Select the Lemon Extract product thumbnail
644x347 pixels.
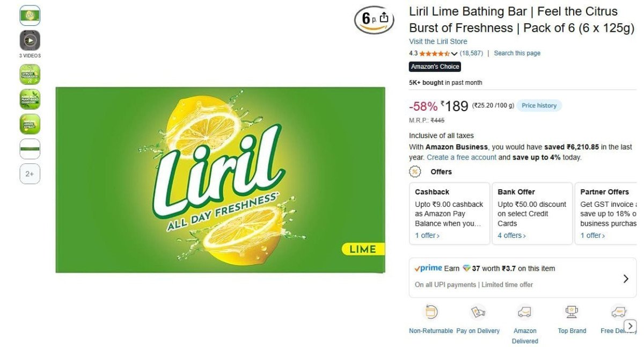(x=30, y=124)
